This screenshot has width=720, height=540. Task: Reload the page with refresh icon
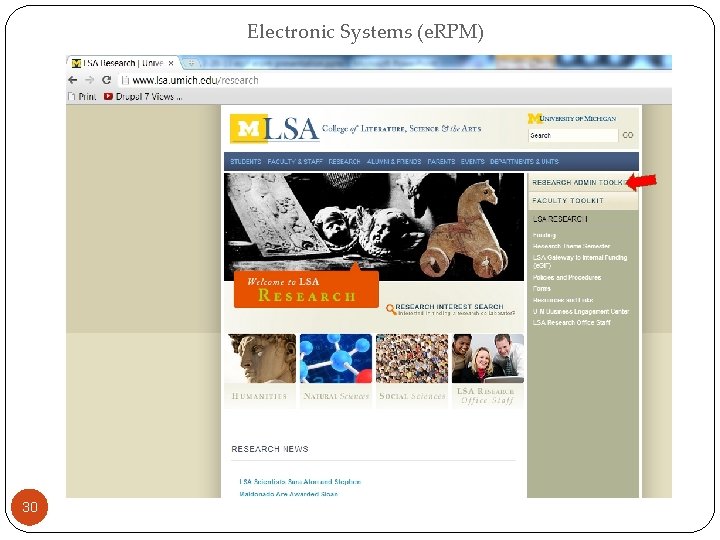107,80
